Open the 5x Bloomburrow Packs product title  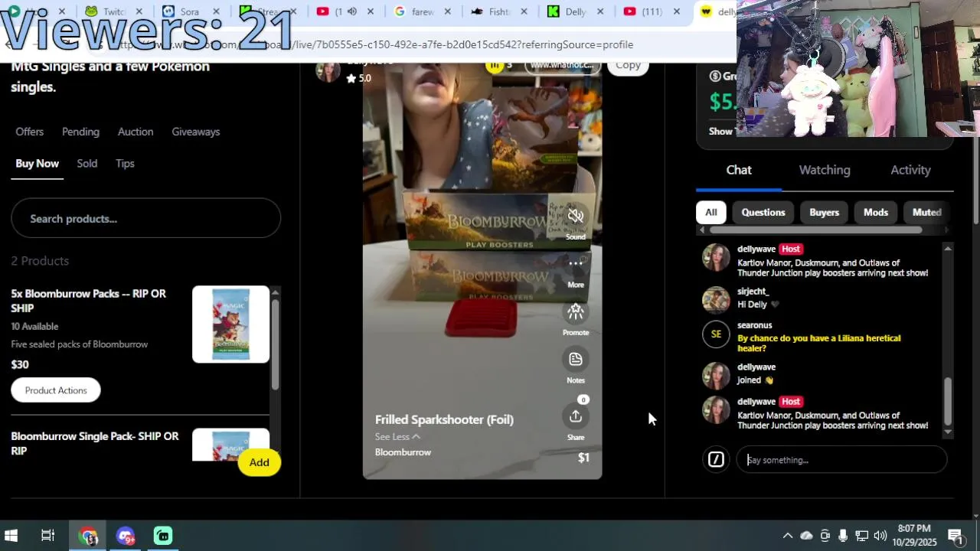pos(88,301)
